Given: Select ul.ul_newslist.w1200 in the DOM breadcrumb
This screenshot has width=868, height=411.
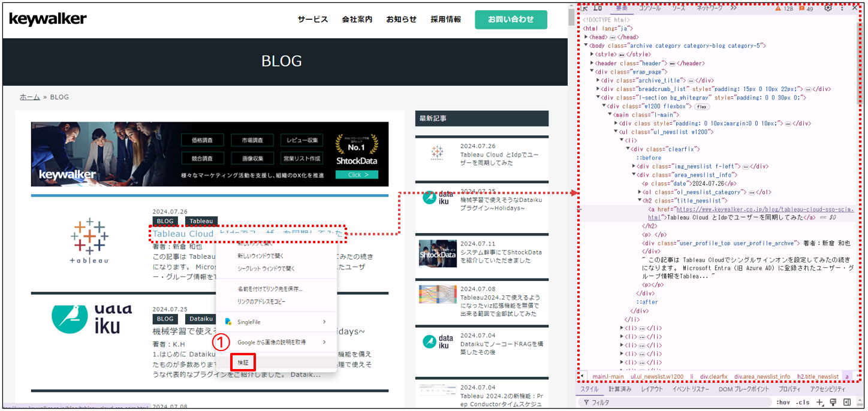Looking at the screenshot, I should (x=657, y=376).
